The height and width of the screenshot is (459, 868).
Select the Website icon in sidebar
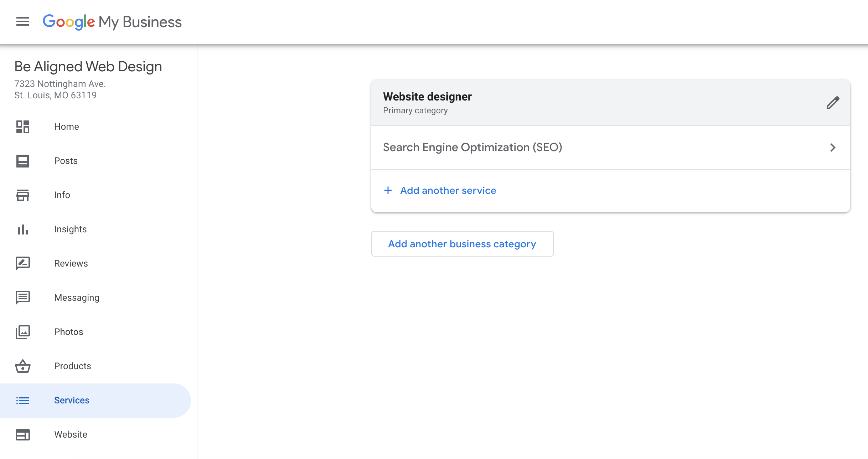[23, 434]
